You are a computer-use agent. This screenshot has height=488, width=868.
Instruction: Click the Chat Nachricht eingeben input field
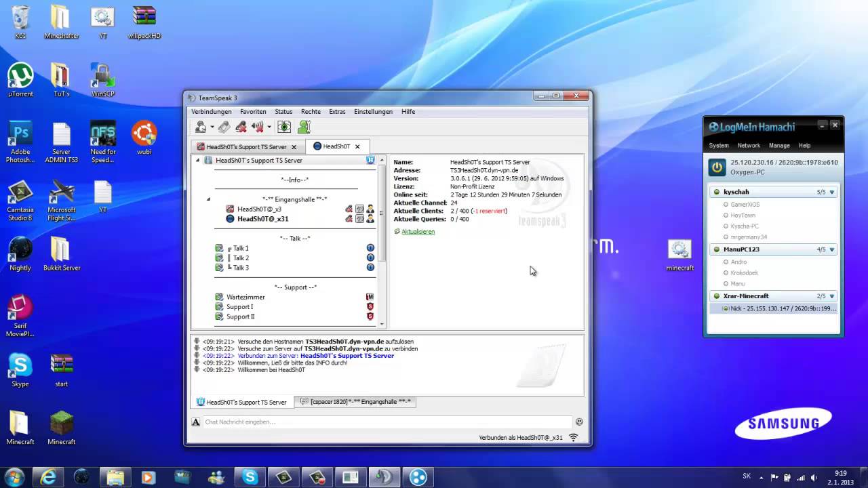387,422
